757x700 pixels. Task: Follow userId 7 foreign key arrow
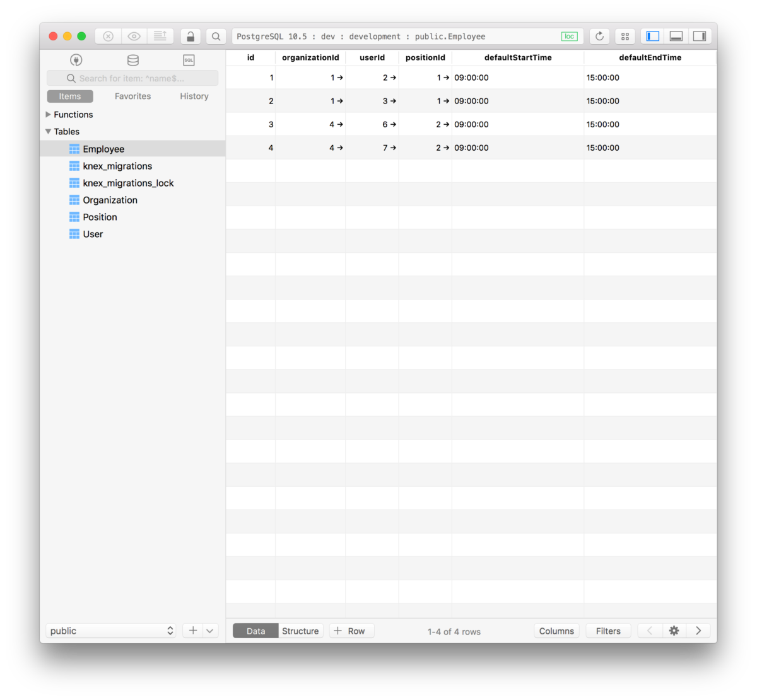pyautogui.click(x=393, y=148)
